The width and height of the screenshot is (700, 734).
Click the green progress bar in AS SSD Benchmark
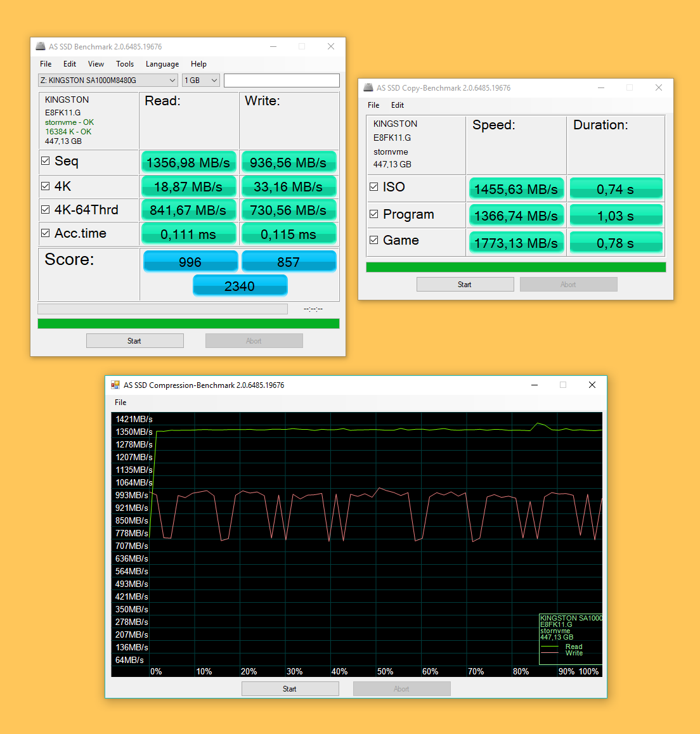pyautogui.click(x=189, y=323)
